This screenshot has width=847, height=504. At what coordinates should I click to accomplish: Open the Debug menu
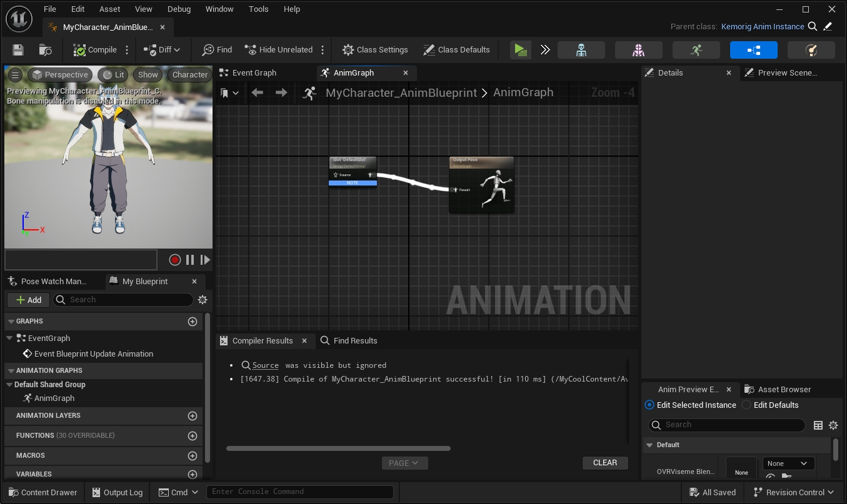pos(179,9)
